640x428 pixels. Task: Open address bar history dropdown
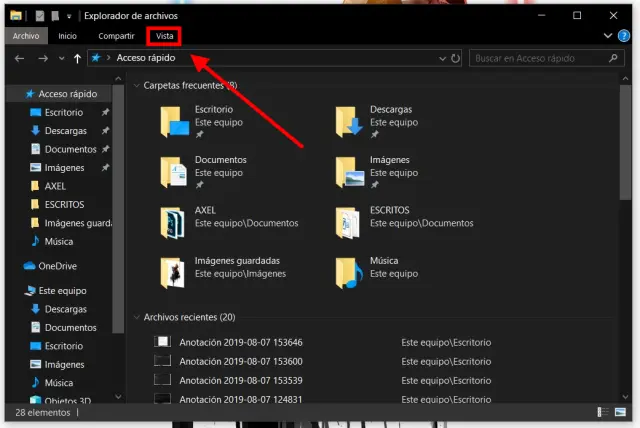(442, 58)
